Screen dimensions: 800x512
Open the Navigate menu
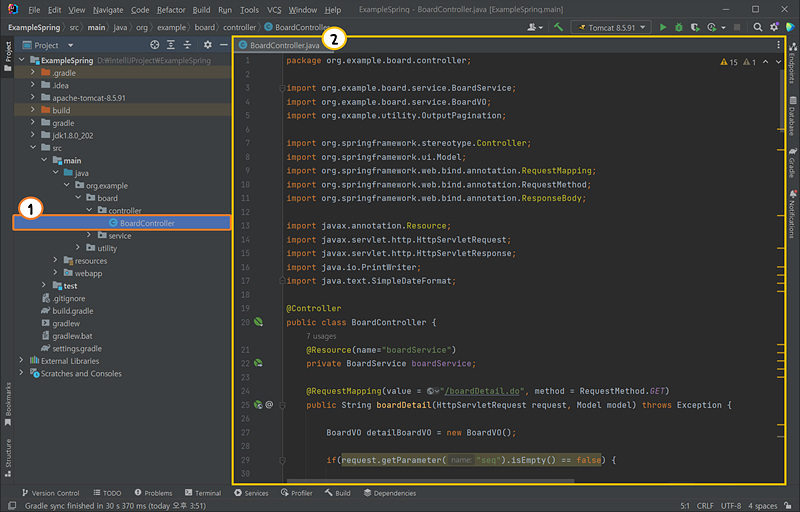(x=108, y=10)
